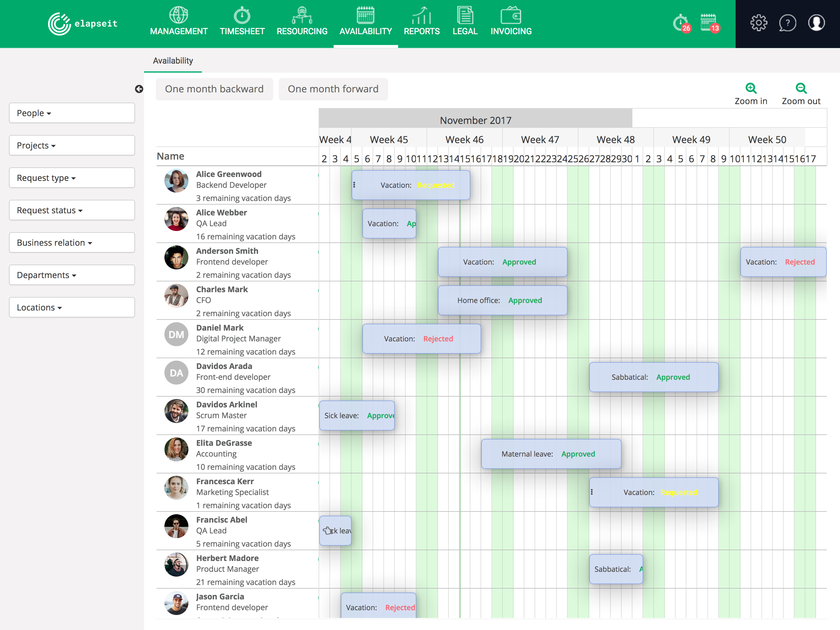This screenshot has height=630, width=840.
Task: Open Davidos Arkinel's Sick leave block
Action: click(x=357, y=415)
